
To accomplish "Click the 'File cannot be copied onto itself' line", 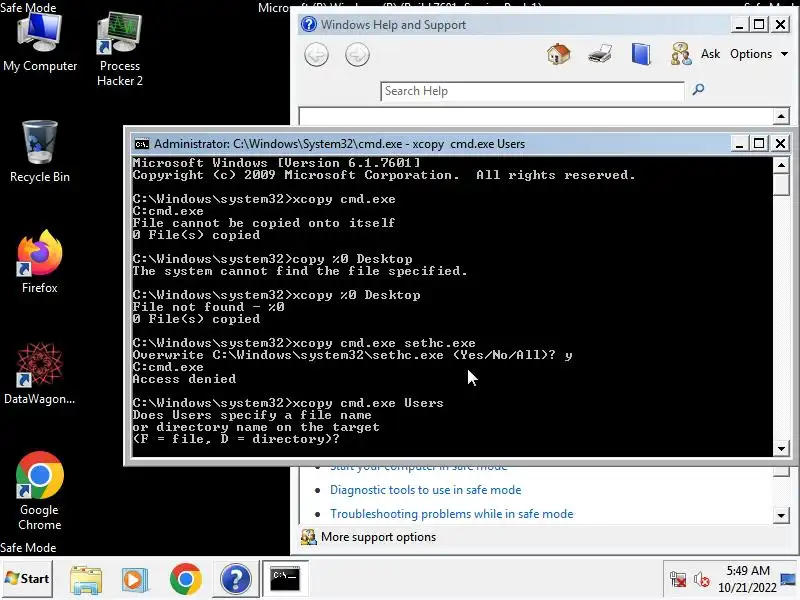I will (x=263, y=223).
